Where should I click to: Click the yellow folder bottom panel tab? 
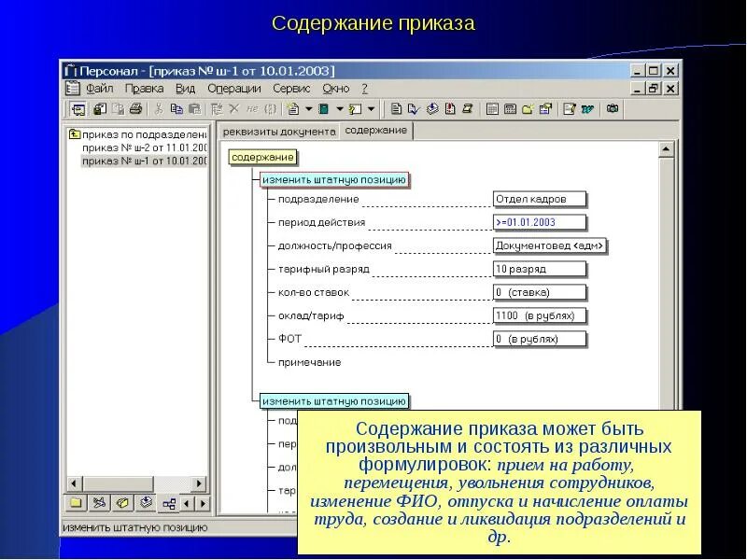click(77, 503)
